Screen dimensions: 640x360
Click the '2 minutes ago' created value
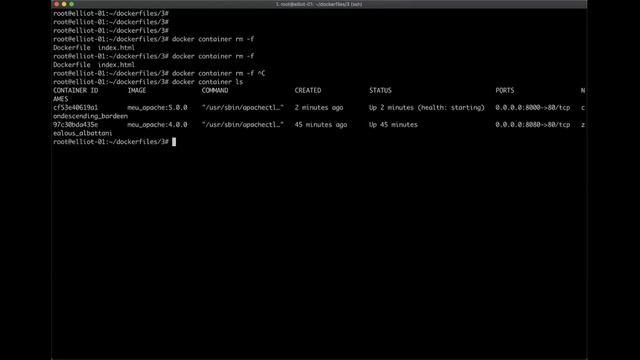coord(319,108)
